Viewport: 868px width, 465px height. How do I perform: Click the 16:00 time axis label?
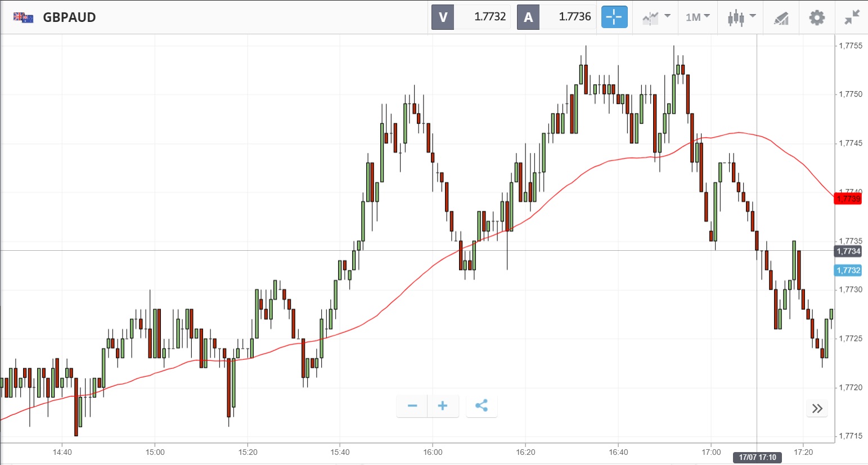click(x=433, y=452)
